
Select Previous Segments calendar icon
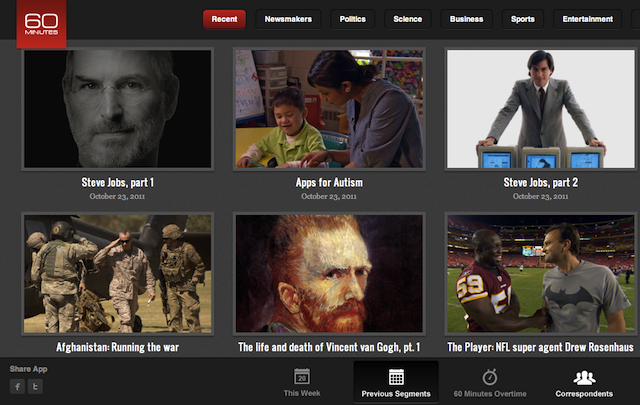pyautogui.click(x=396, y=377)
